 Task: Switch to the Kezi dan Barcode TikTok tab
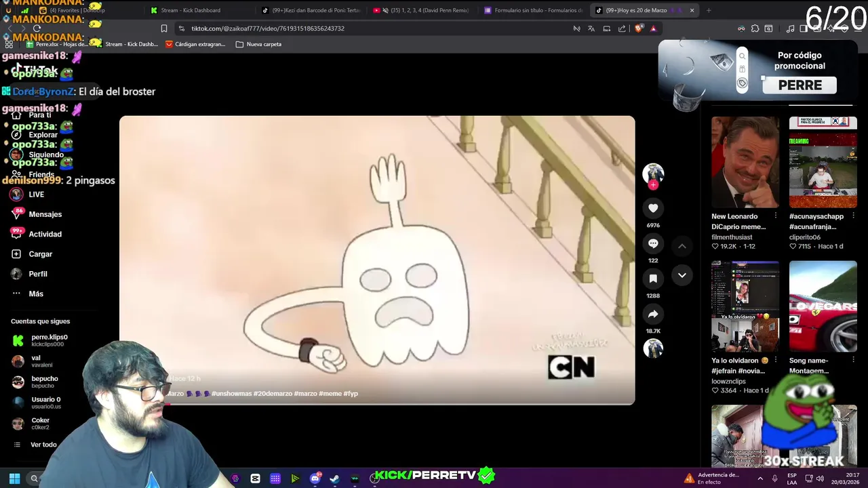(311, 10)
